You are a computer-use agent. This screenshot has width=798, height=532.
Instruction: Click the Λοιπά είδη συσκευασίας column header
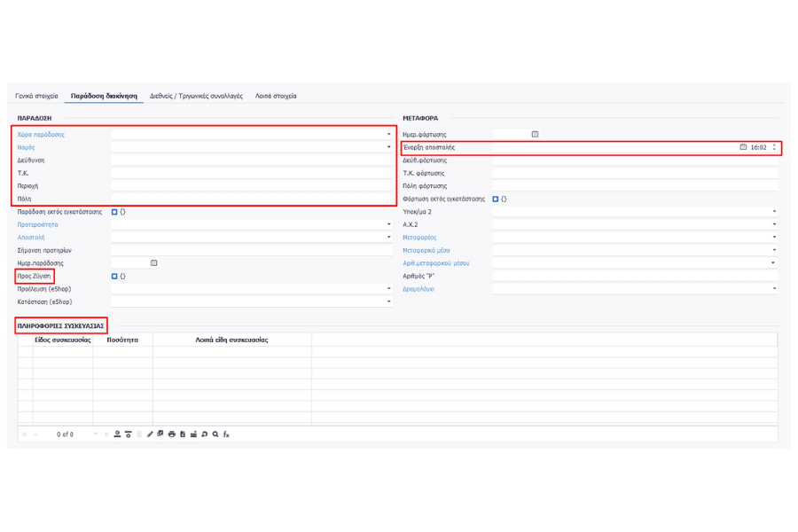point(232,340)
